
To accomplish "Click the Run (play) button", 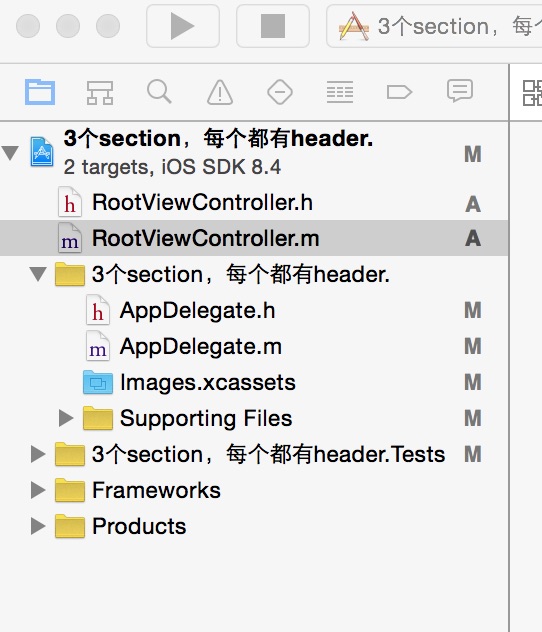I will (183, 26).
